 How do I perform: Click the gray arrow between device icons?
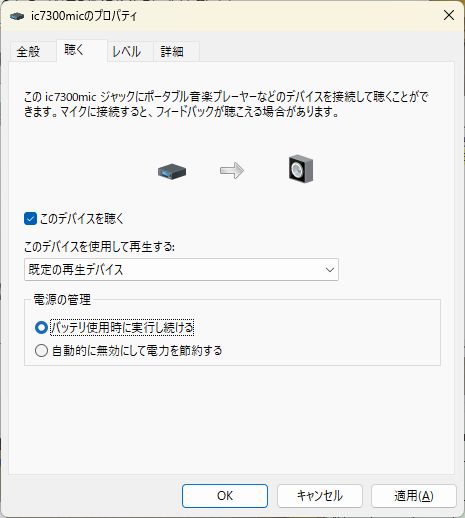tap(232, 171)
